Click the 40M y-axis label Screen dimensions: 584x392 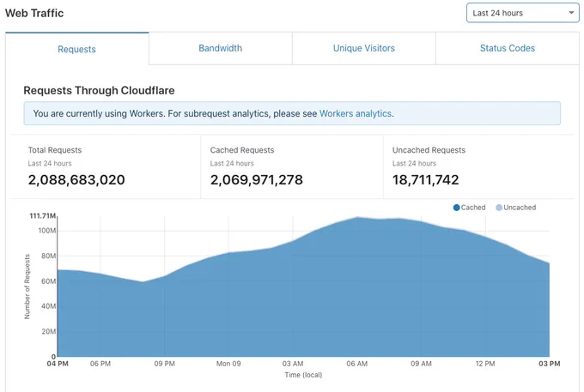tap(48, 306)
